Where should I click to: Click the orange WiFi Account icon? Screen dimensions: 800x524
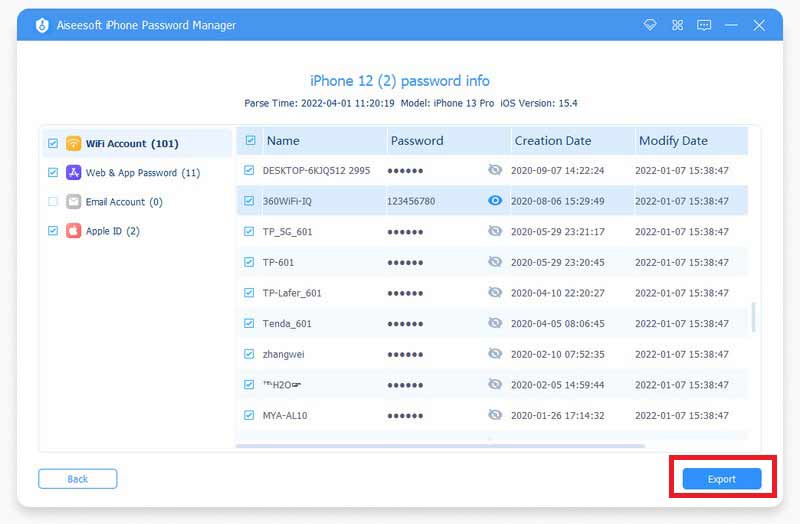click(73, 143)
